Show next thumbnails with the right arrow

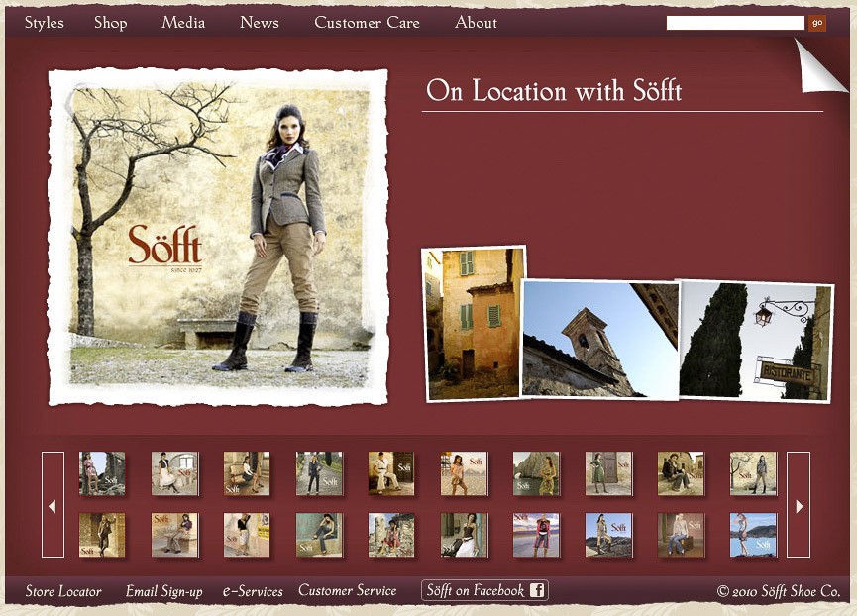799,505
